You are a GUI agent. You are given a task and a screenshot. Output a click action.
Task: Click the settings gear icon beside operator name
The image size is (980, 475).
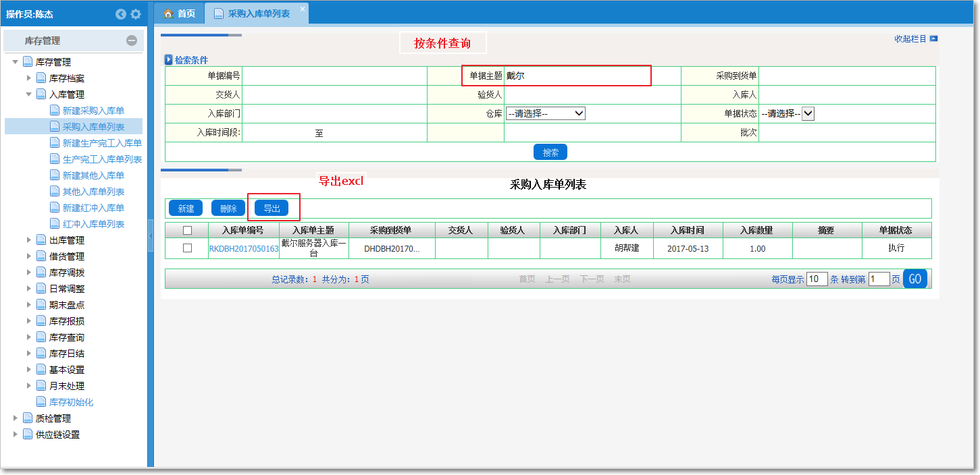coord(136,14)
